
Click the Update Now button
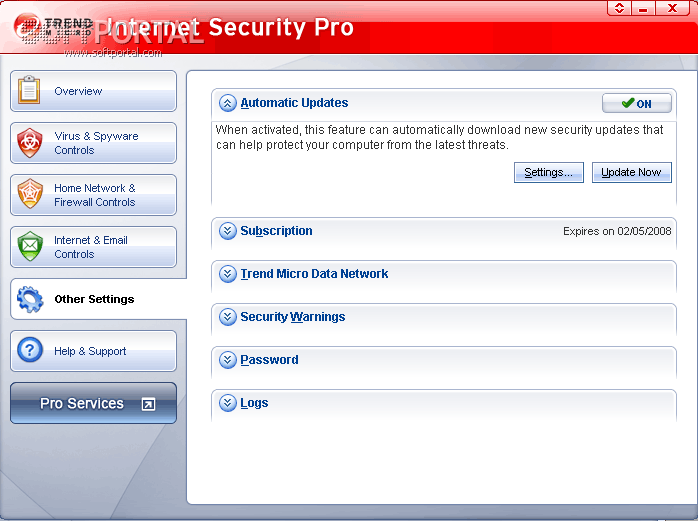(631, 172)
